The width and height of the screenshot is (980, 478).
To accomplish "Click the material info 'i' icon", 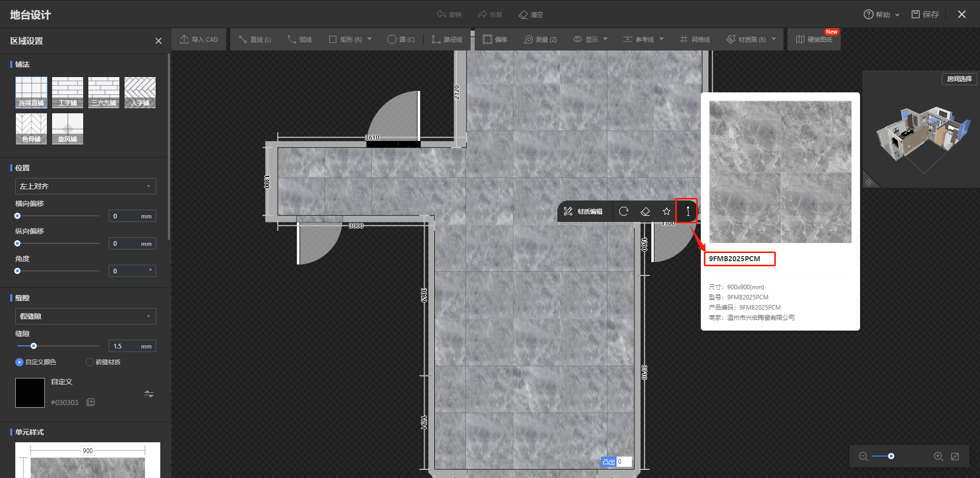I will pyautogui.click(x=688, y=211).
